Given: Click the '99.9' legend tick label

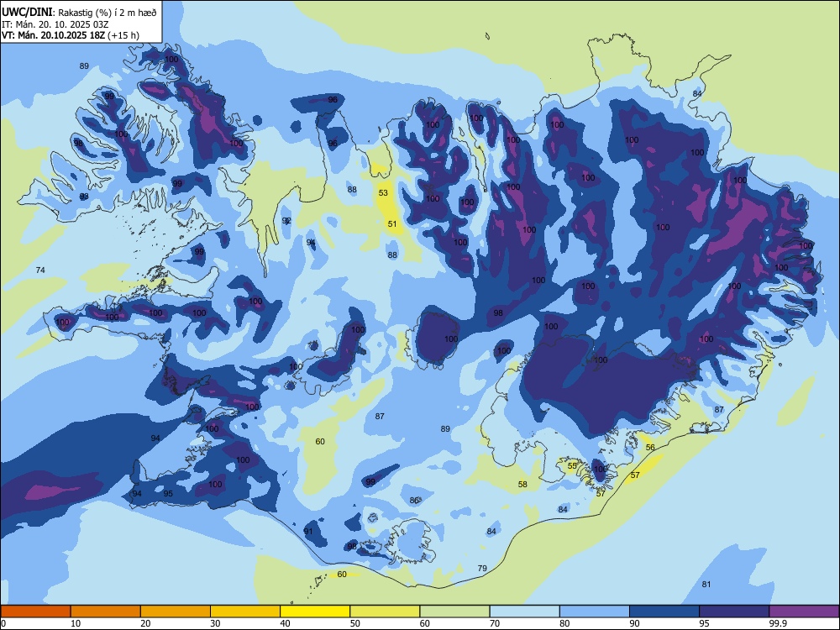Looking at the screenshot, I should 777,623.
